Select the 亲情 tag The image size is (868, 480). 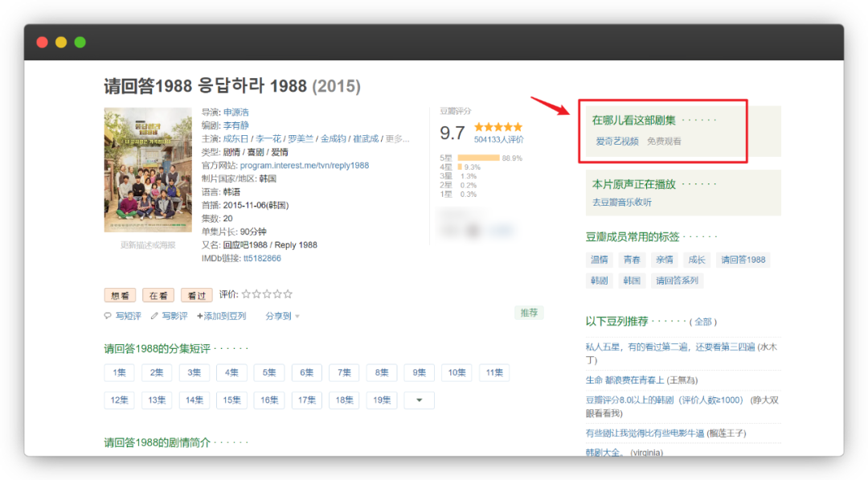[665, 260]
